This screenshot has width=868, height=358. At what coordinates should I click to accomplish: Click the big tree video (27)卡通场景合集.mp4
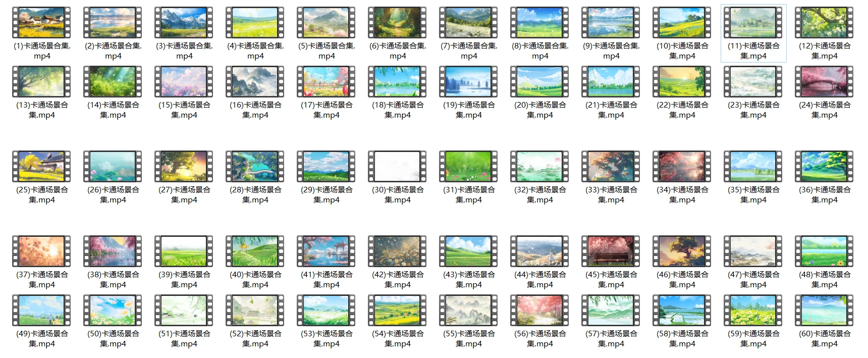click(184, 166)
